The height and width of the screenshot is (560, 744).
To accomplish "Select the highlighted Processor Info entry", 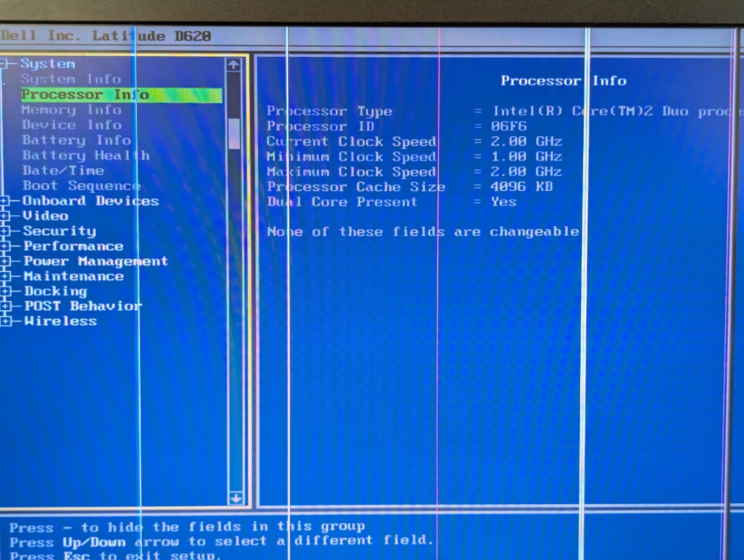I will click(x=122, y=94).
